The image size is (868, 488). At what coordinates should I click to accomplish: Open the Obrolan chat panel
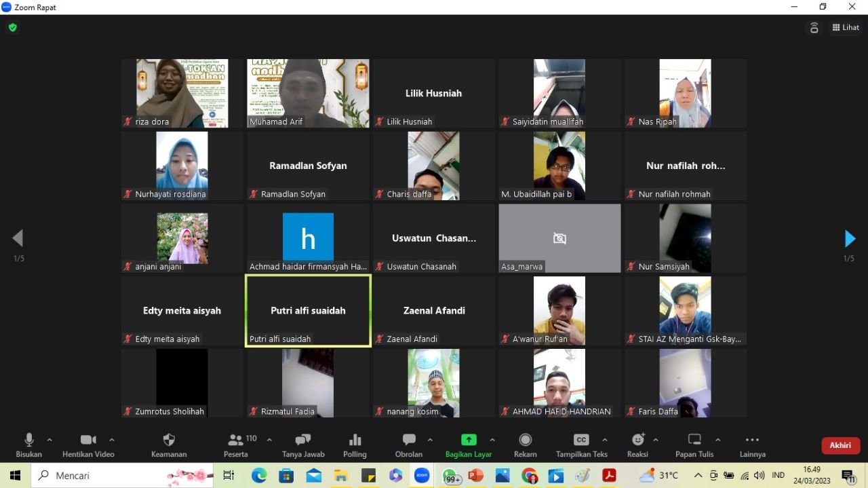point(408,440)
